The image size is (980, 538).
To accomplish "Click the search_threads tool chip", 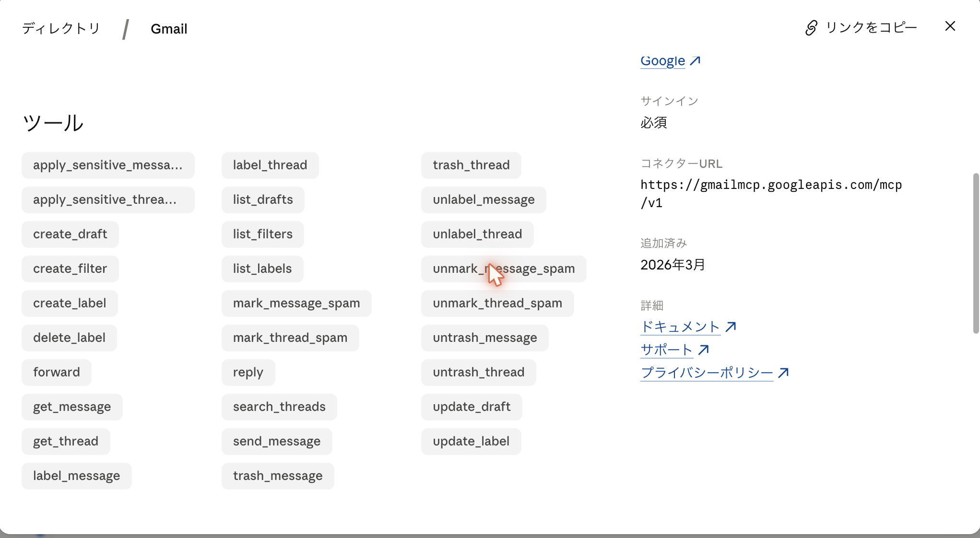I will 279,407.
